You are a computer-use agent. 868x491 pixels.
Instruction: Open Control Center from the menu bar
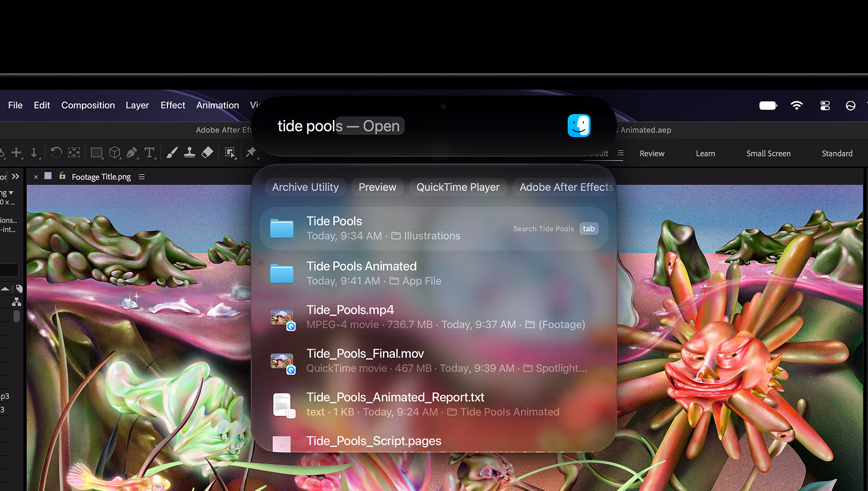825,106
